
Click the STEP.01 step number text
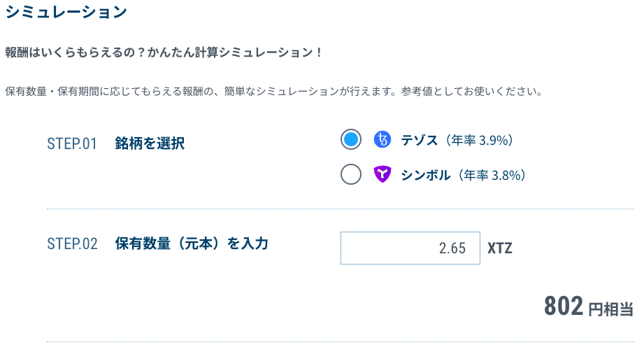pyautogui.click(x=72, y=144)
